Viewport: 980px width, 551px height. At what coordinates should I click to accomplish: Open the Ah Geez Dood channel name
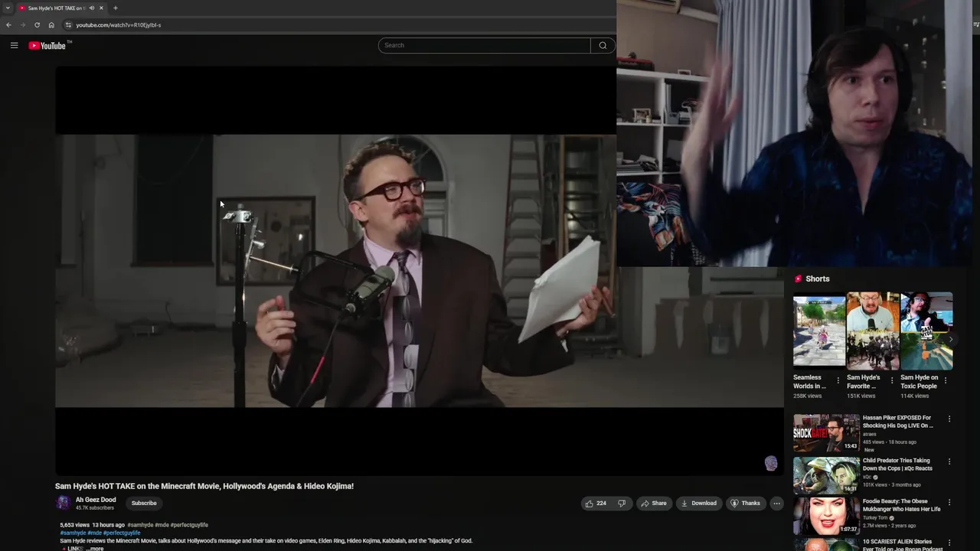[x=96, y=500]
